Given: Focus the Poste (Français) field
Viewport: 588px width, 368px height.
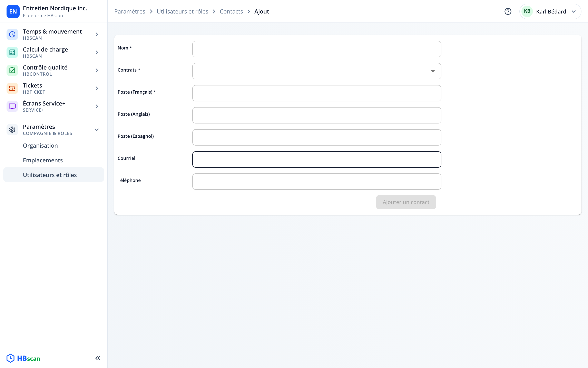Looking at the screenshot, I should coord(317,93).
